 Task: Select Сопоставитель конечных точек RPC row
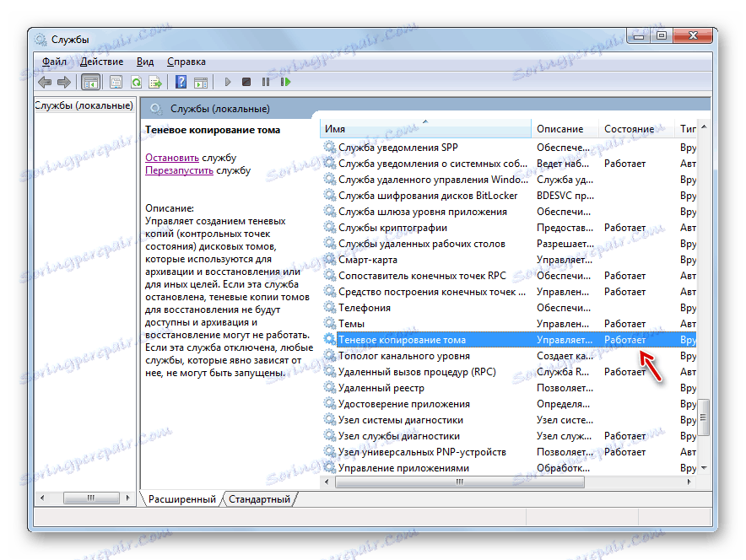tap(509, 275)
